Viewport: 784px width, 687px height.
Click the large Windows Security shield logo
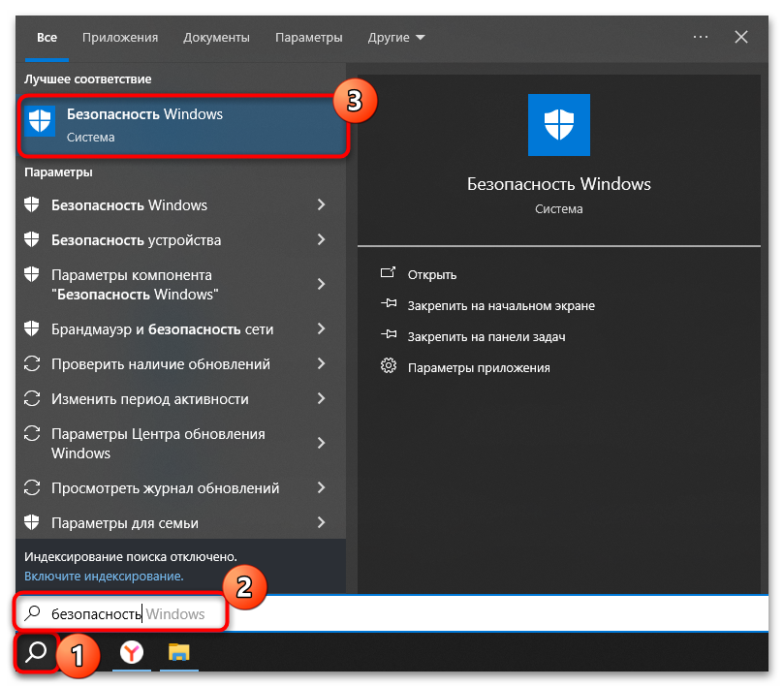[x=558, y=125]
